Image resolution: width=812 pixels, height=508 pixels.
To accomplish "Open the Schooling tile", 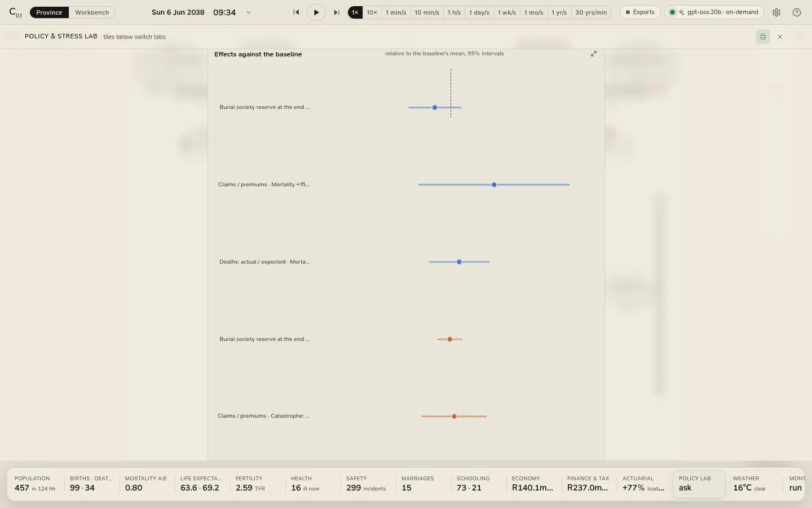I will coord(478,484).
